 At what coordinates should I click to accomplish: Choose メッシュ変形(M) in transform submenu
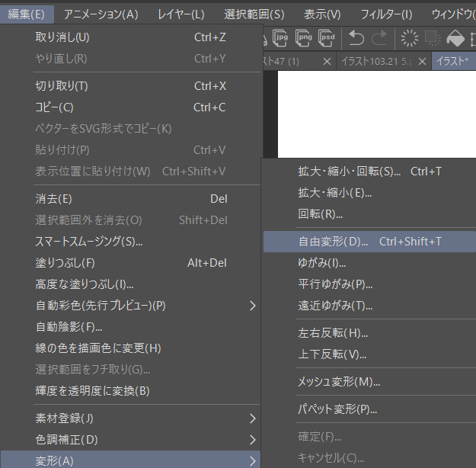coord(339,382)
